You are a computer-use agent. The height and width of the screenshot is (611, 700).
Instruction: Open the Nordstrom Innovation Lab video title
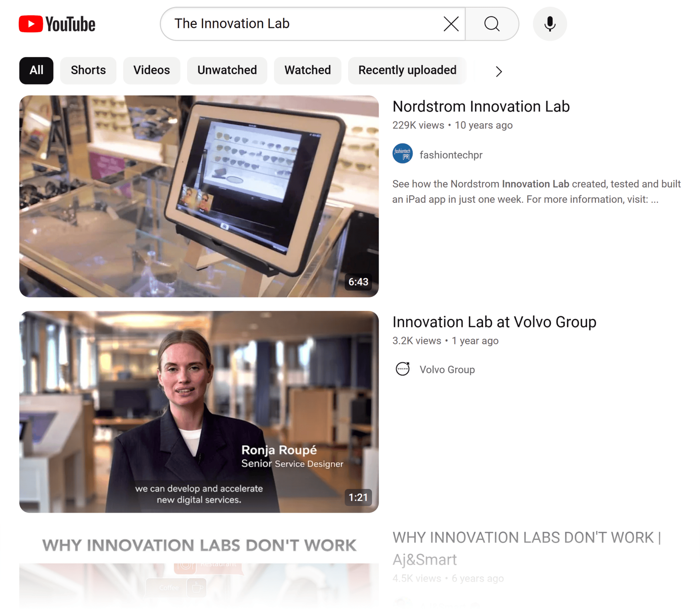point(481,106)
